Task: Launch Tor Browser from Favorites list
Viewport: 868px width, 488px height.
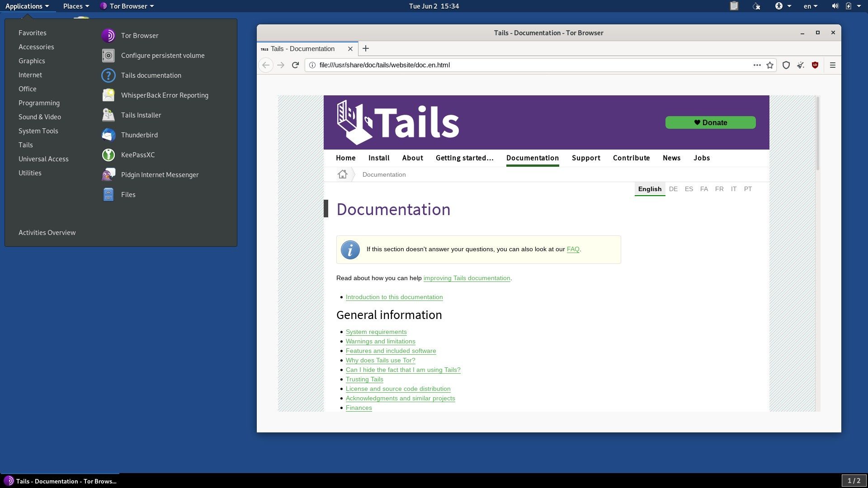Action: pyautogui.click(x=139, y=35)
